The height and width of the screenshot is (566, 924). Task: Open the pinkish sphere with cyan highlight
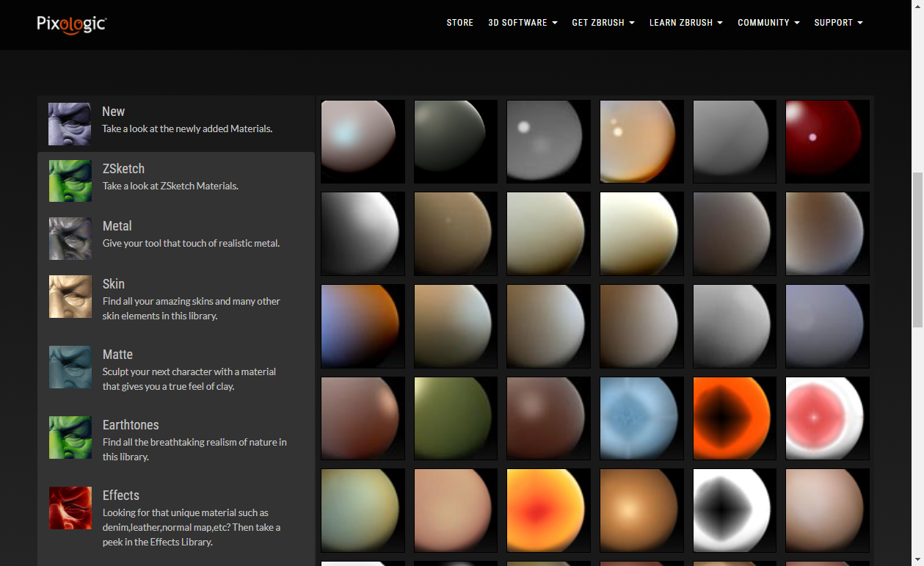(363, 142)
